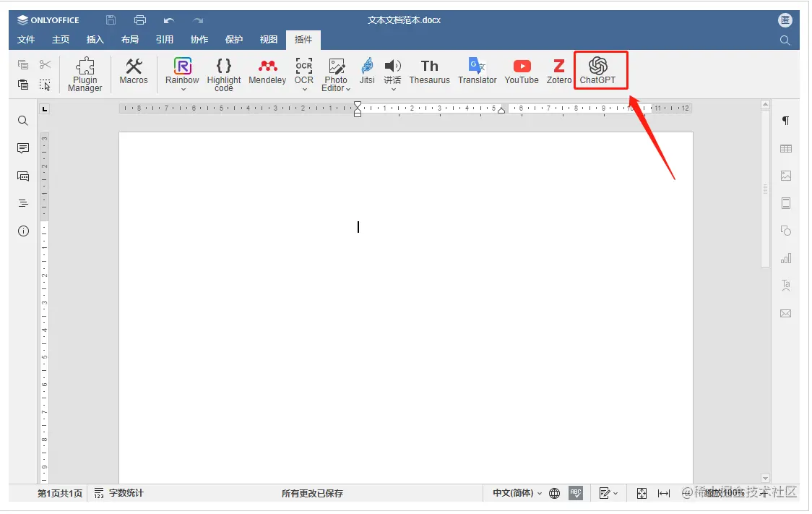Open image settings in right sidebar
The image size is (812, 514).
785,176
